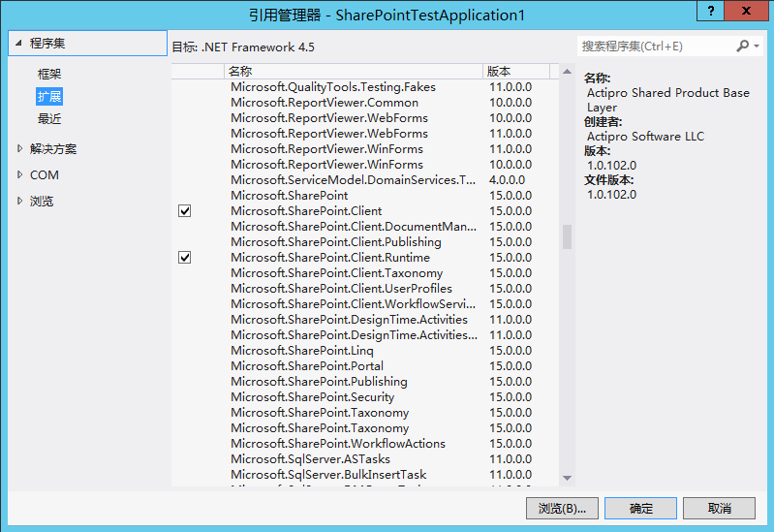This screenshot has width=774, height=532.
Task: Open the search options dropdown arrow
Action: pos(757,46)
